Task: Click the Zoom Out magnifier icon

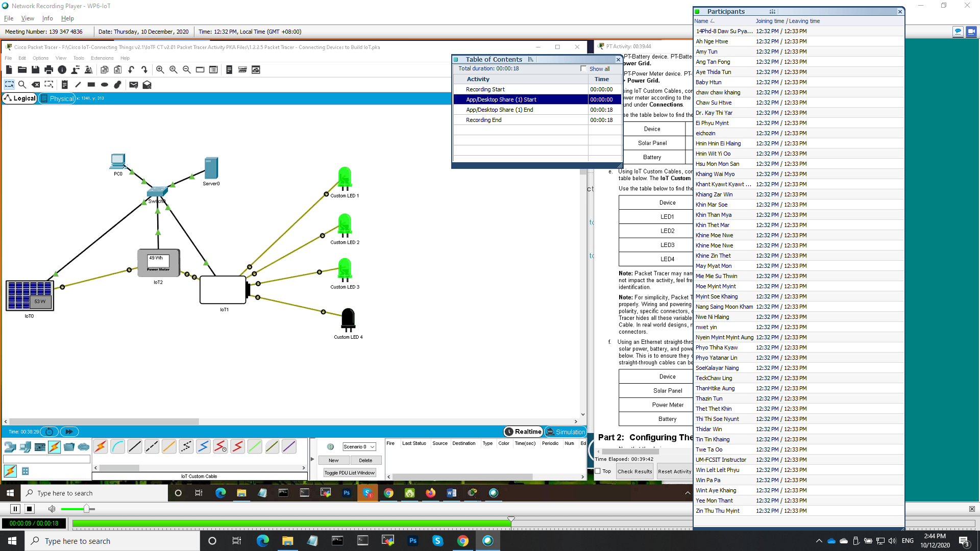Action: click(x=186, y=70)
